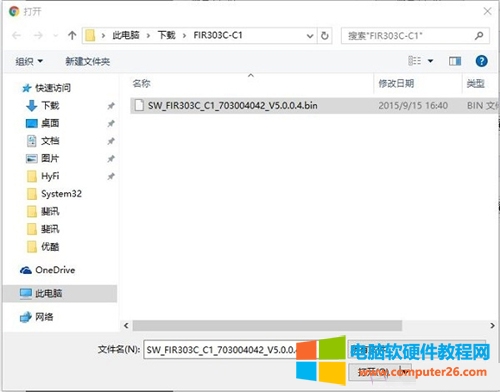Click the pin icon next to HyFi
The image size is (500, 392).
click(x=111, y=176)
